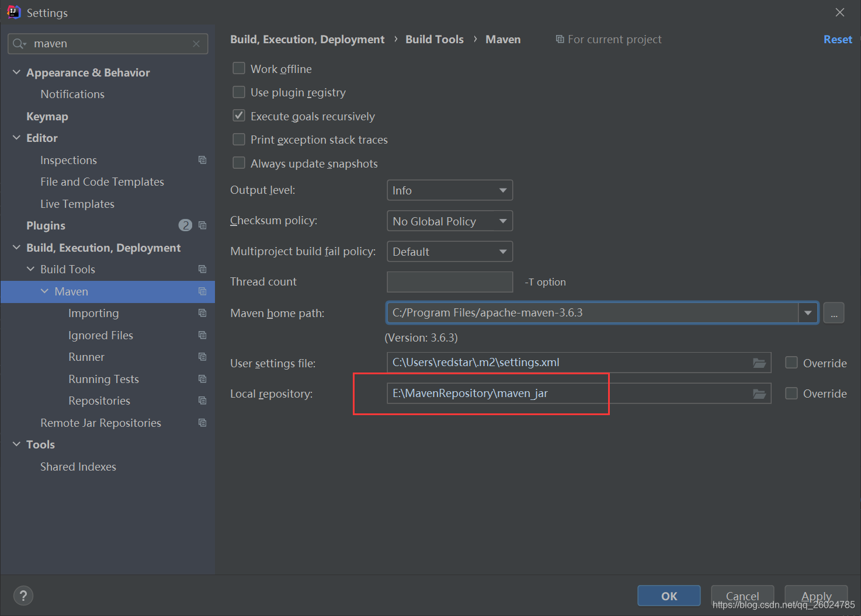Open Shared Indexes settings
This screenshot has height=616, width=861.
(78, 467)
